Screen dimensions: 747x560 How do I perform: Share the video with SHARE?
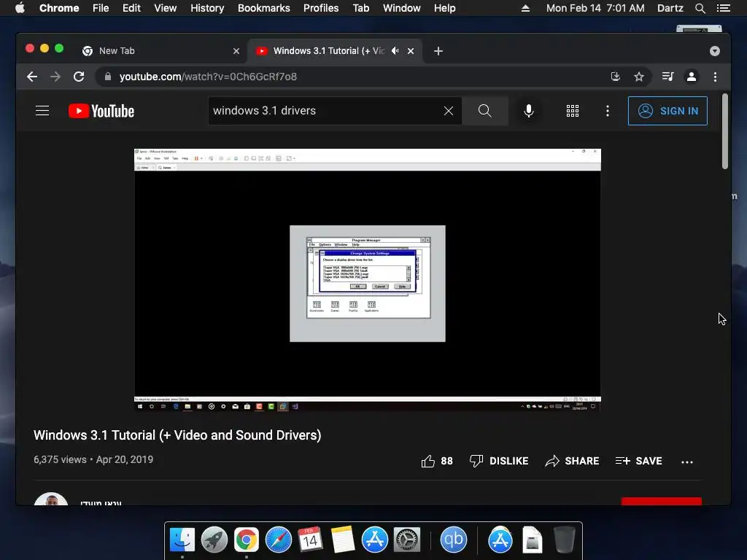pos(572,461)
